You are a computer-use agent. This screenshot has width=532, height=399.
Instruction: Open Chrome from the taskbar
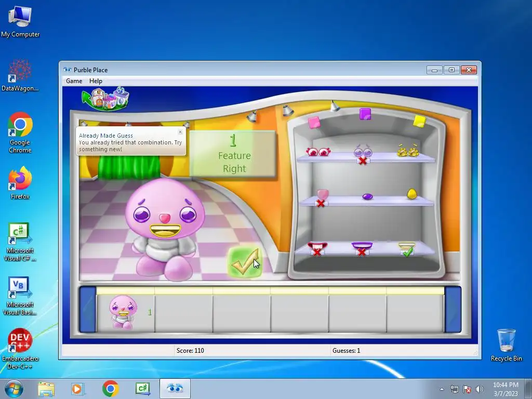[x=110, y=389]
